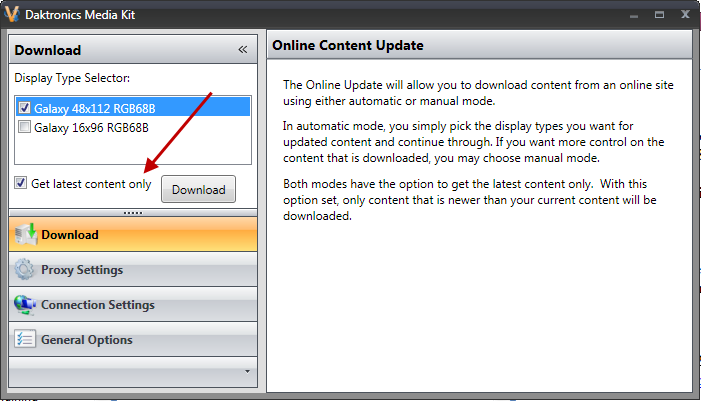Click the dotted splitter grip above the navigation buttons
Viewport: 701px width, 401px height.
click(133, 213)
